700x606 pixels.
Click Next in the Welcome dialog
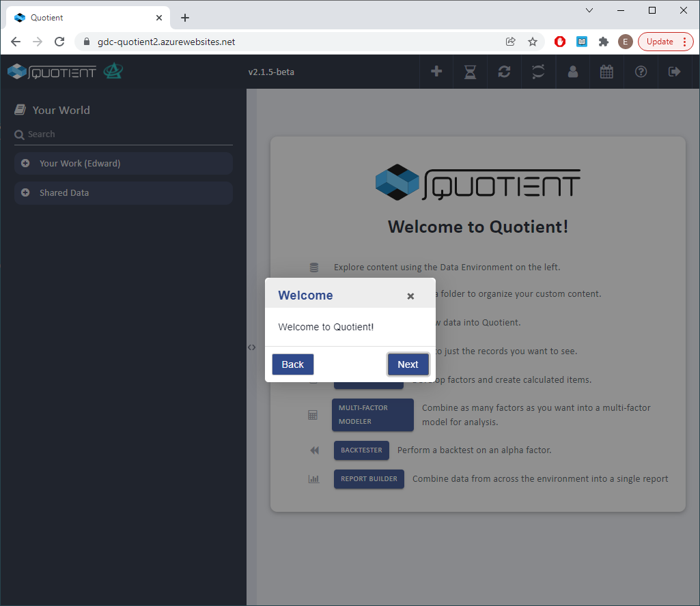pos(408,364)
